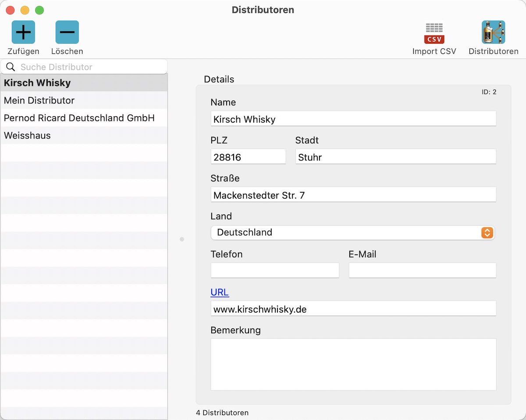Click the ID: 2 label
The height and width of the screenshot is (420, 526).
(x=489, y=92)
